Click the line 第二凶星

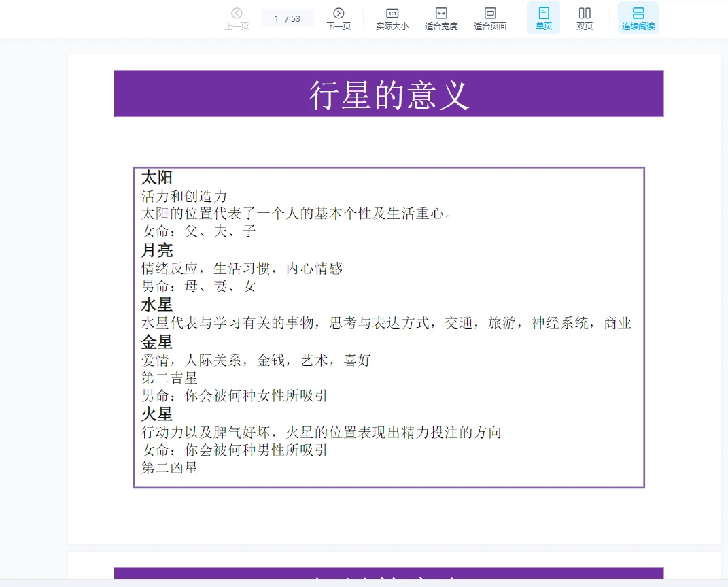[x=169, y=467]
